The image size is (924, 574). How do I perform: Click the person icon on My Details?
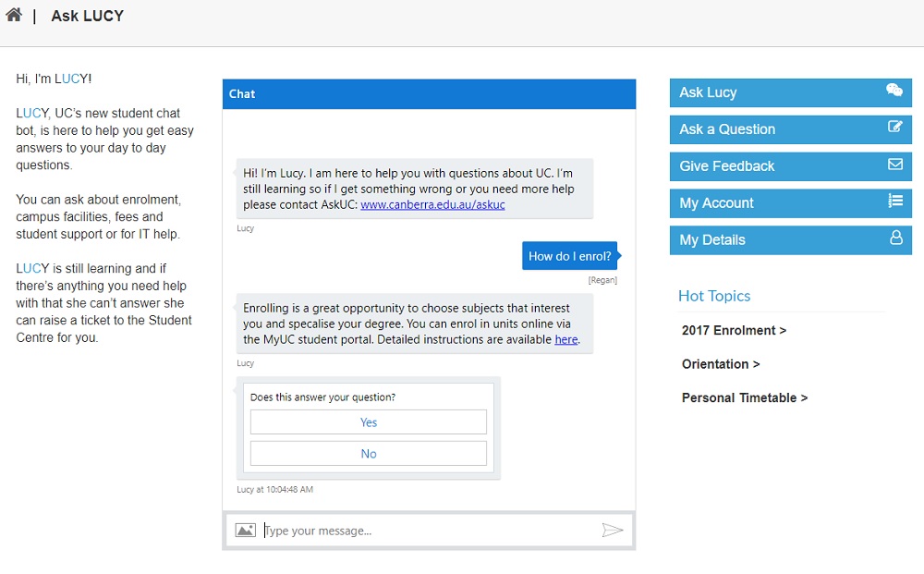click(895, 238)
